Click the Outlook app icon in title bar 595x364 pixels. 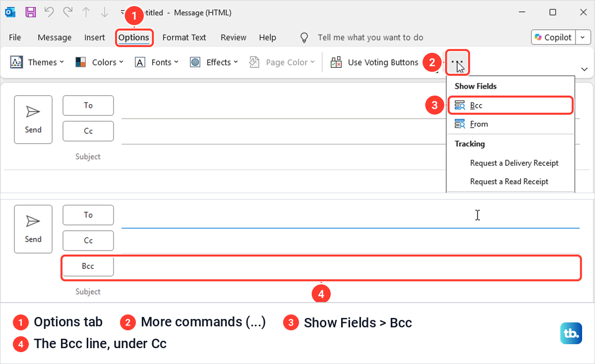10,12
